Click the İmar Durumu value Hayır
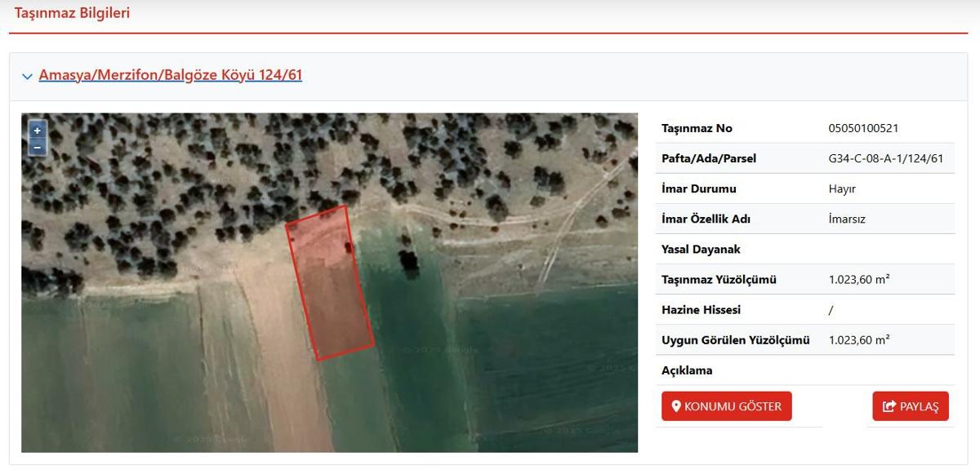980x474 pixels. (842, 188)
